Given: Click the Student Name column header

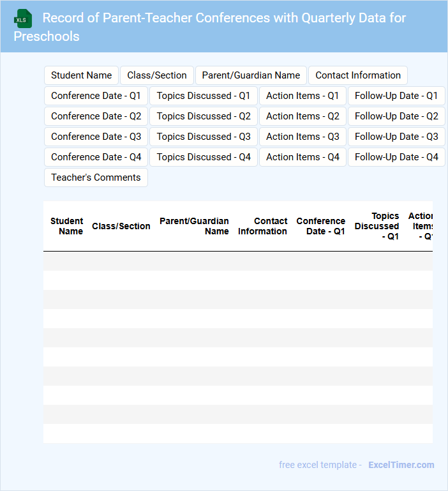Looking at the screenshot, I should (67, 226).
